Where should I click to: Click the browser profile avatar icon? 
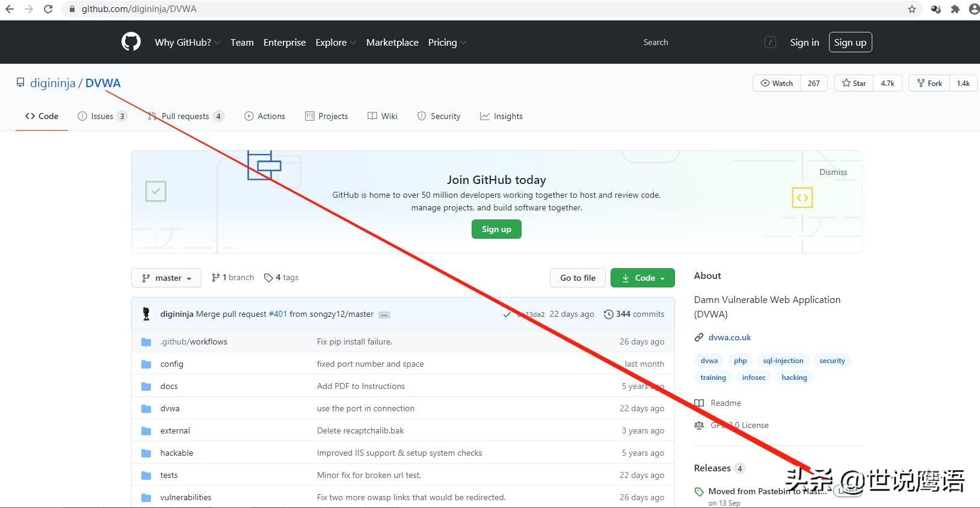(x=973, y=9)
